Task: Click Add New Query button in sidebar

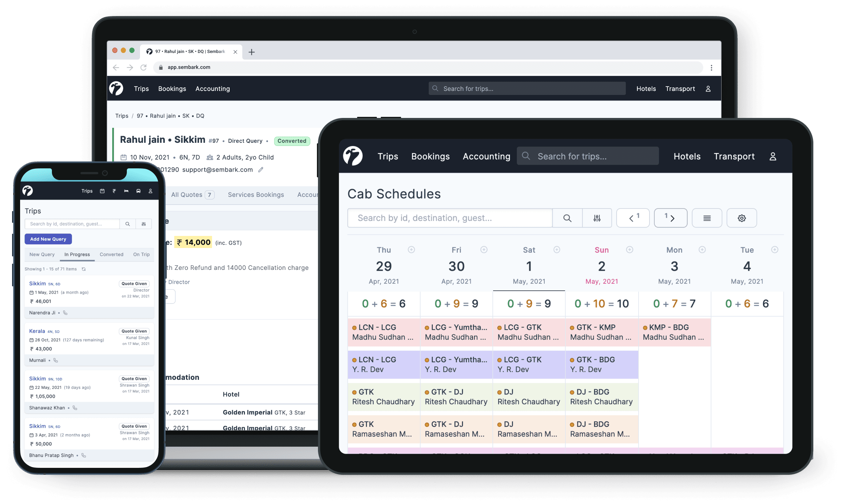Action: tap(48, 239)
